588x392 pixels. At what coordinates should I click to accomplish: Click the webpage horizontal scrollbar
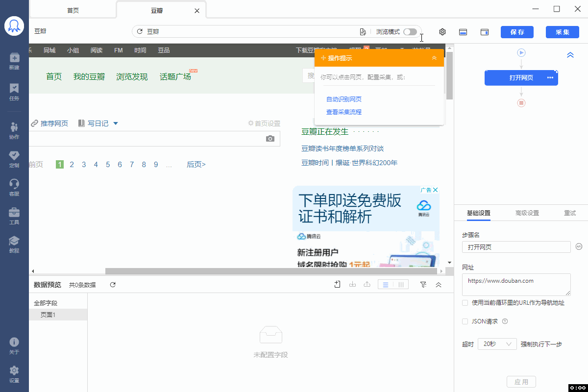pos(270,271)
